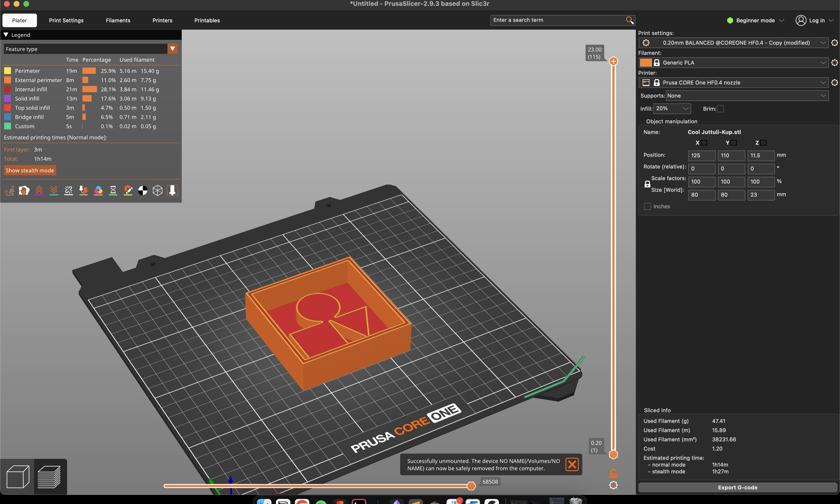Toggle the color changes circles icon

tap(98, 191)
